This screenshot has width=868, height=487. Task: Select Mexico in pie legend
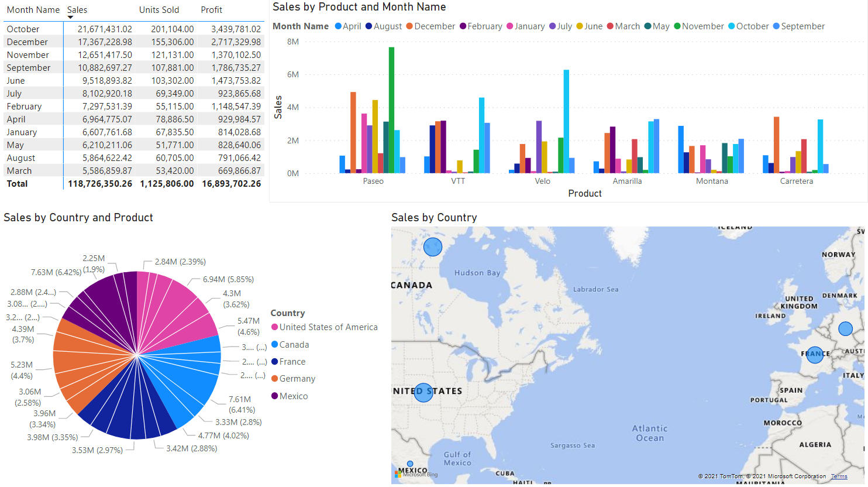pyautogui.click(x=290, y=396)
